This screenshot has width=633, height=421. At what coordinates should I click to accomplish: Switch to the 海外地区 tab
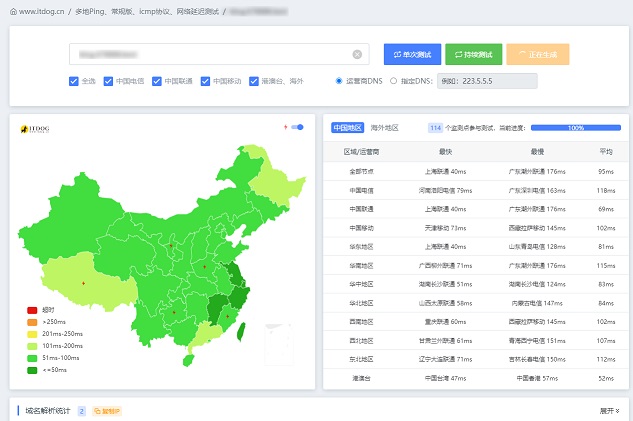click(384, 128)
